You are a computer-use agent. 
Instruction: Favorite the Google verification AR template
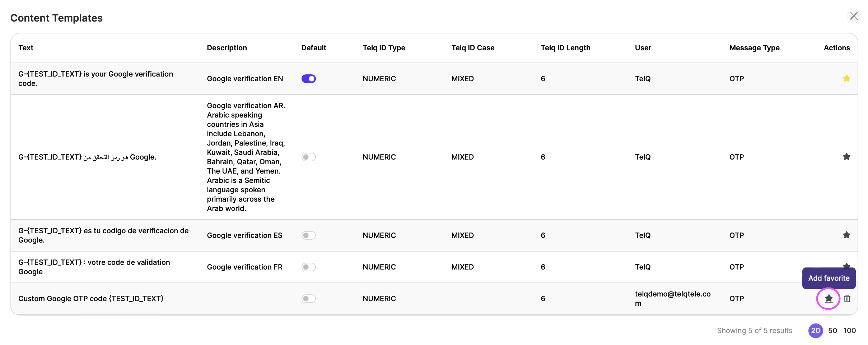tap(846, 157)
